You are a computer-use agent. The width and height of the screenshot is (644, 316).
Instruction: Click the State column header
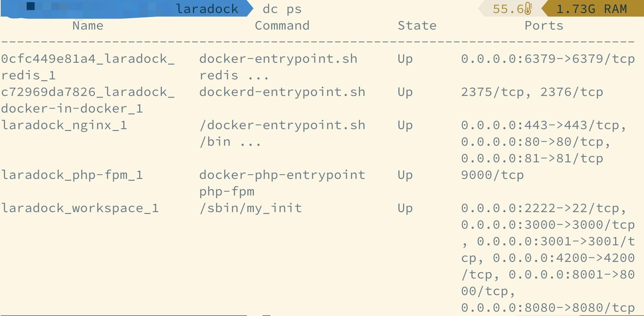pos(417,26)
